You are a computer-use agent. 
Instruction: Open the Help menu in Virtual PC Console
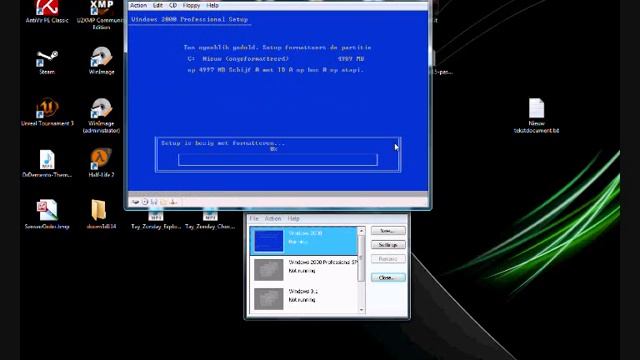pos(293,219)
